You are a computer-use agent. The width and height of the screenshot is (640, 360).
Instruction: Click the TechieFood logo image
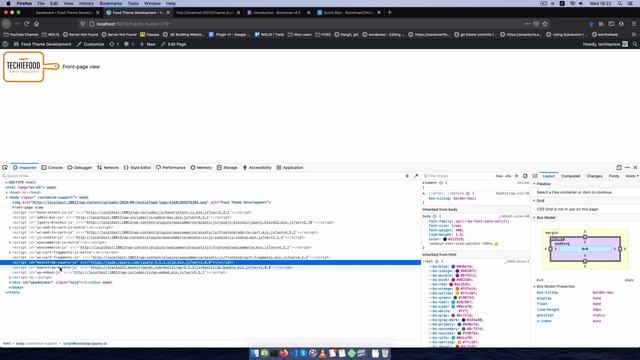click(x=31, y=67)
